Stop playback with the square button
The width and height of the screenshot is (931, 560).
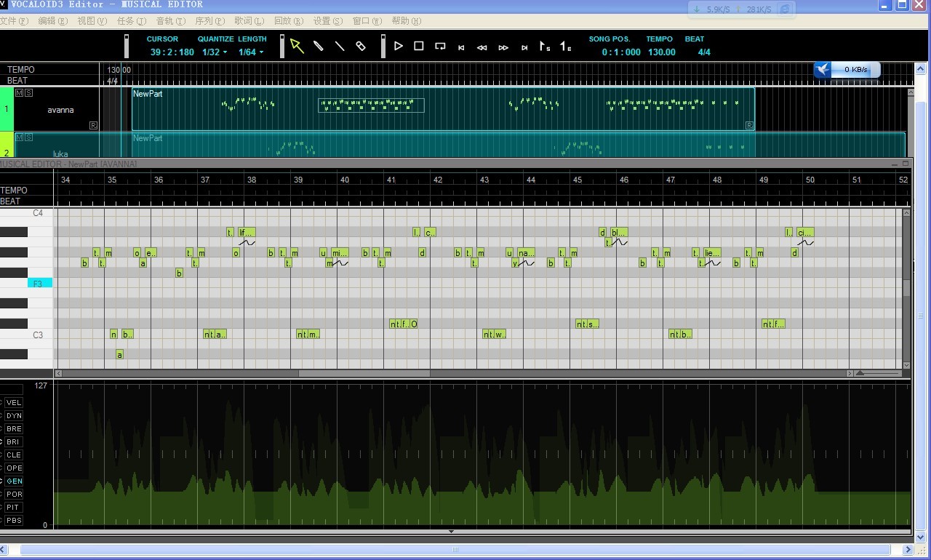coord(419,46)
